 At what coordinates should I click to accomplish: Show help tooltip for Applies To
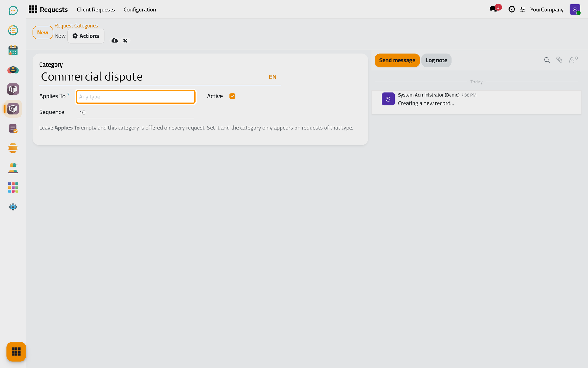tap(68, 94)
